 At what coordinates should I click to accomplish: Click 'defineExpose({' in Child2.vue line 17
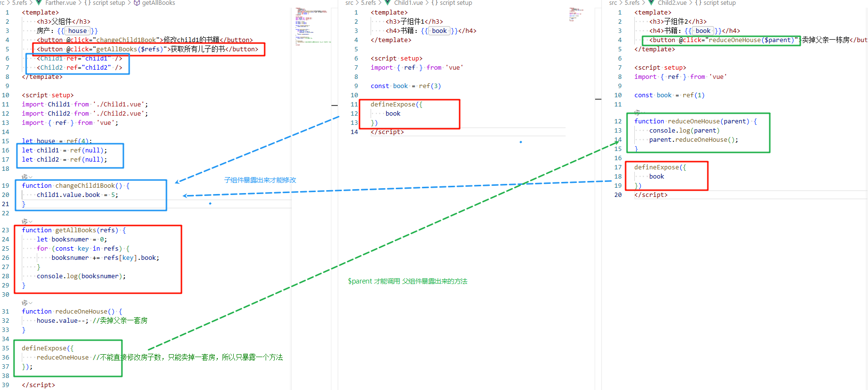660,167
